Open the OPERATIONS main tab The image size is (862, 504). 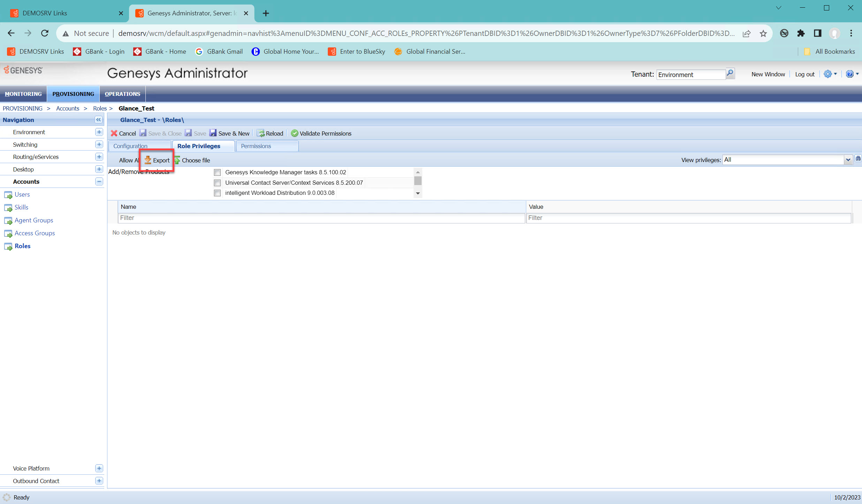pyautogui.click(x=122, y=94)
